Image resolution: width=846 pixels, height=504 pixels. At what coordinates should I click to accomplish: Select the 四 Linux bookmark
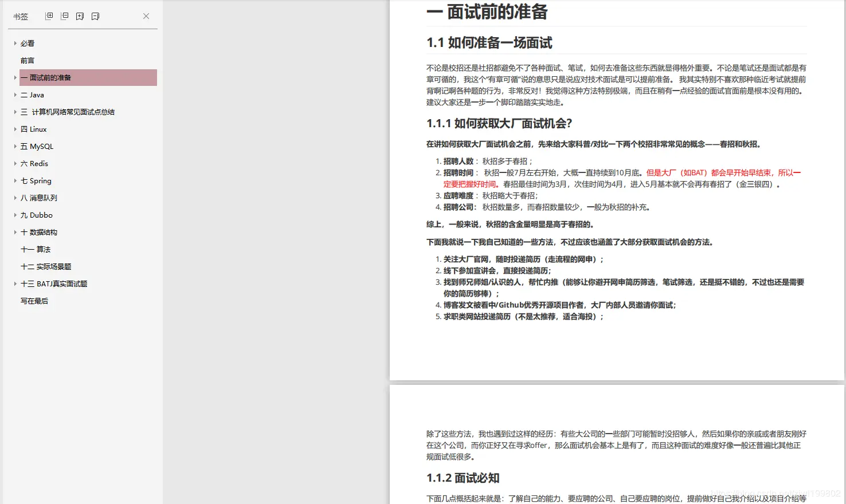[34, 129]
